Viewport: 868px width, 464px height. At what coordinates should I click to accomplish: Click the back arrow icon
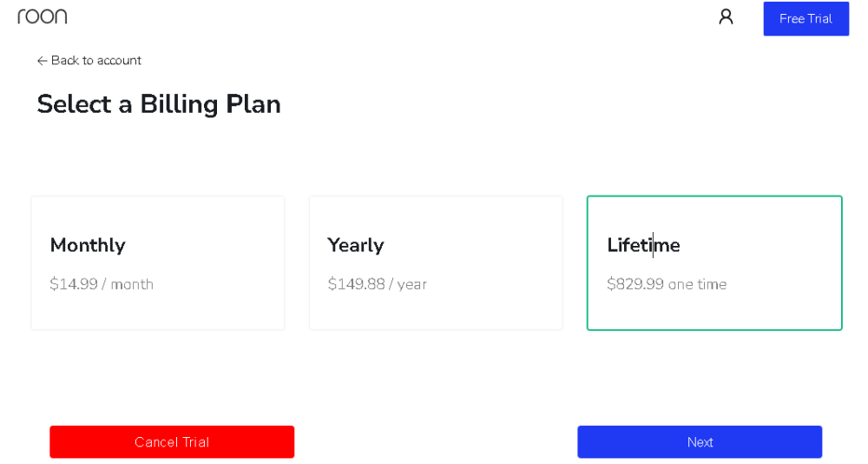pos(42,61)
